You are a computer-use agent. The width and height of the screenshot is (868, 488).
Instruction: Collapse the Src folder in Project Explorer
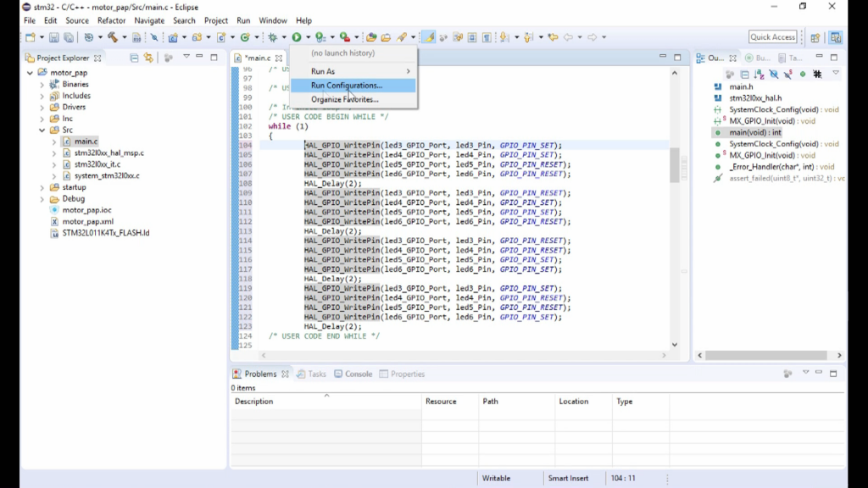point(42,130)
